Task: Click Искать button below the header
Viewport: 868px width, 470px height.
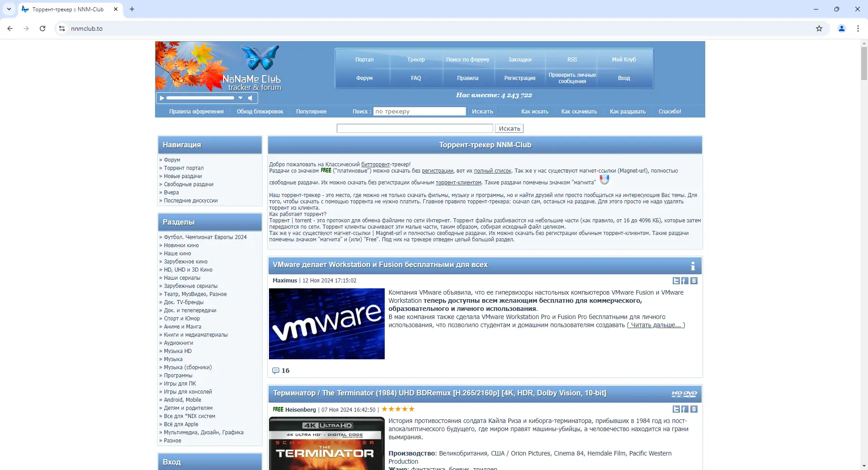Action: 509,129
